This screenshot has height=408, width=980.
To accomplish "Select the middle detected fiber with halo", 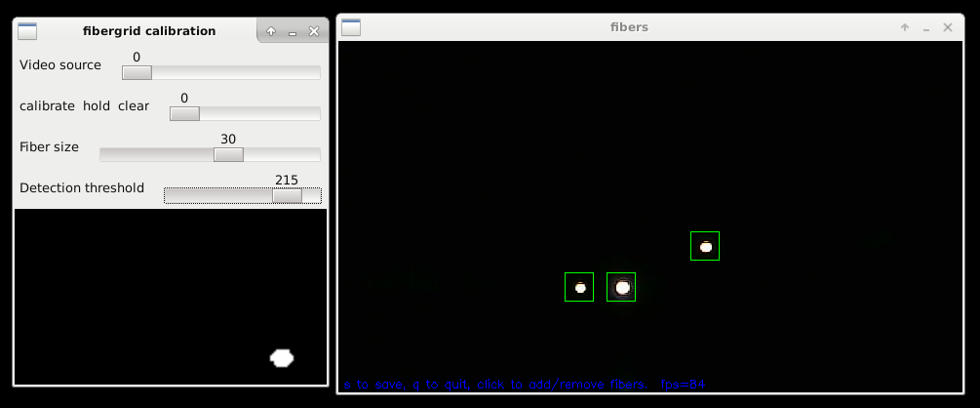I will [621, 287].
